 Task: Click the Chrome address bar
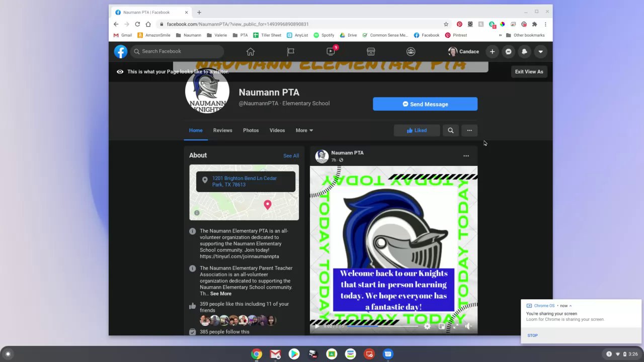click(302, 24)
